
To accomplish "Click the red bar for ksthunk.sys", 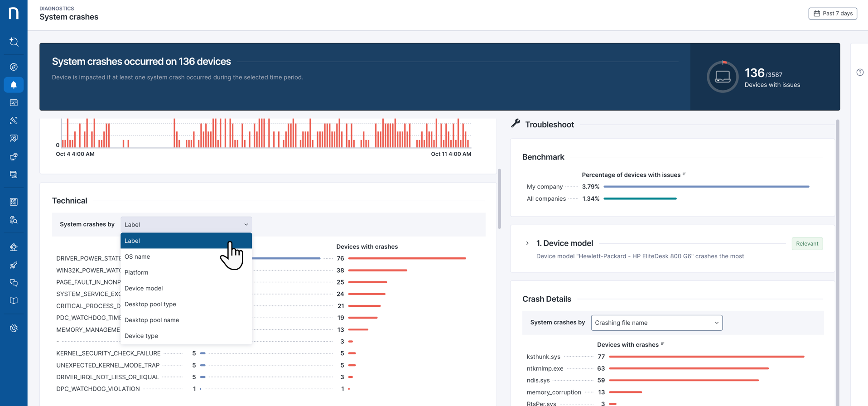I will (x=706, y=357).
